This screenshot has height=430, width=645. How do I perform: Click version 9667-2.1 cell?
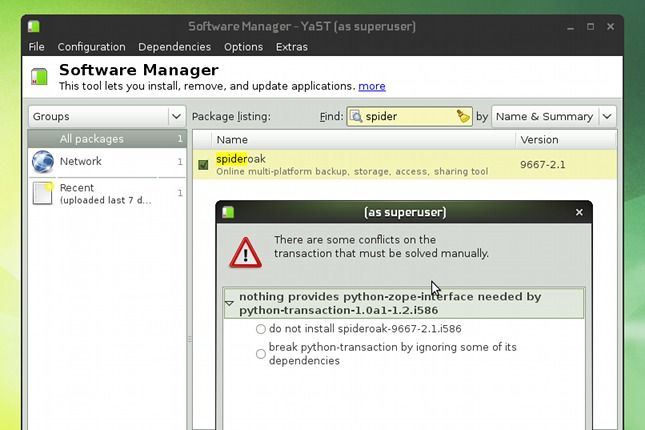click(543, 165)
